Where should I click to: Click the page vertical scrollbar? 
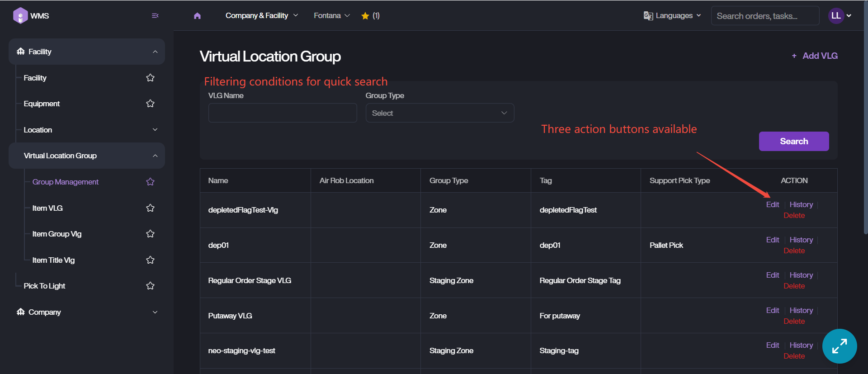click(865, 118)
